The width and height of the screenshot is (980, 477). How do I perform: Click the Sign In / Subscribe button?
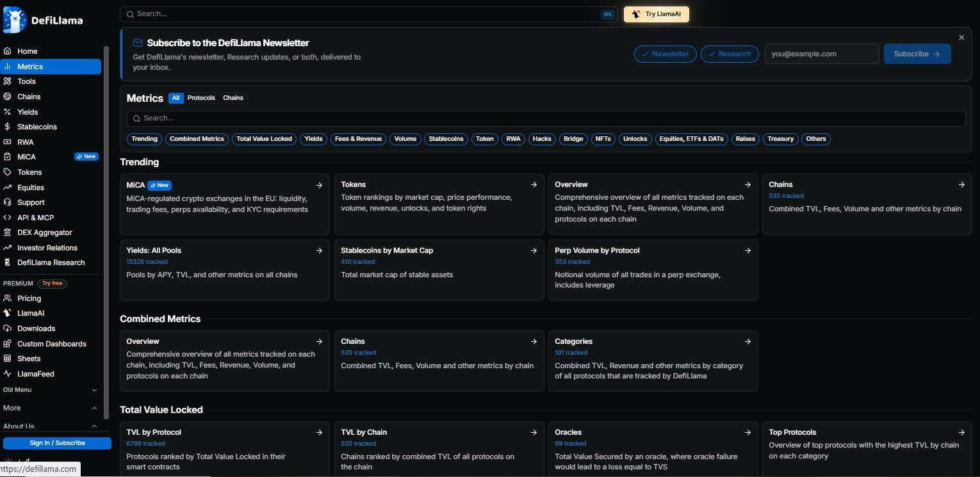[x=57, y=443]
